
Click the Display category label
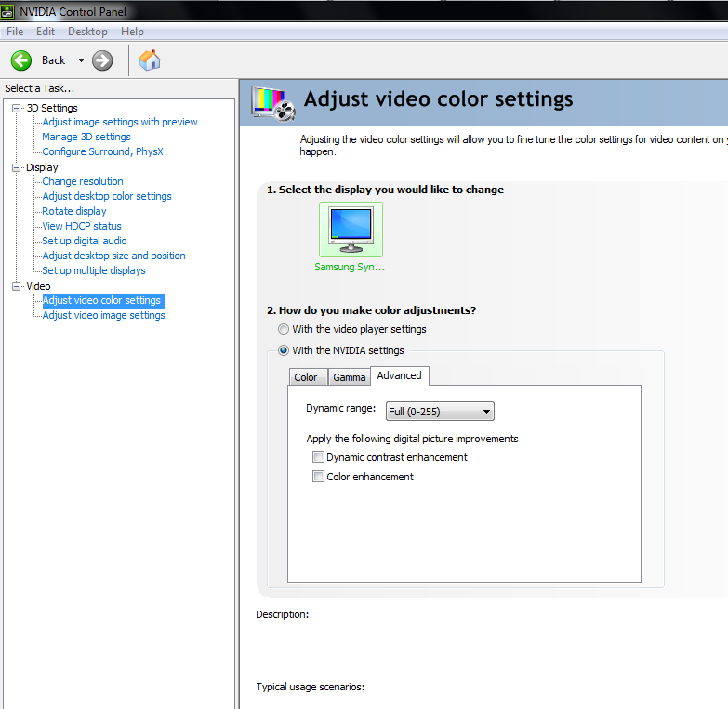(x=42, y=167)
